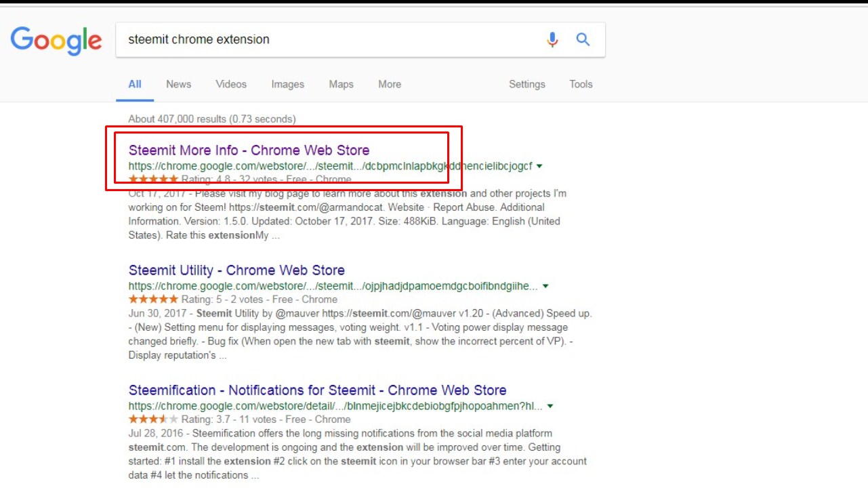This screenshot has width=868, height=488.
Task: Click into the search box containing steemit chrome extension
Action: pos(360,39)
